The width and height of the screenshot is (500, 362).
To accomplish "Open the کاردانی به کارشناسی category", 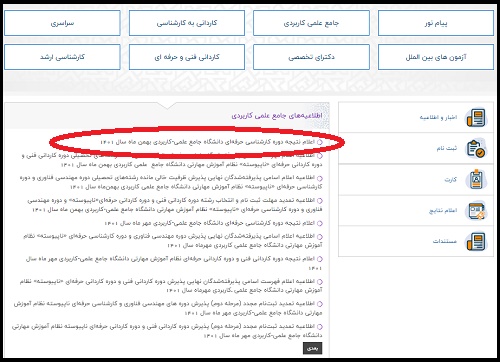I will tap(187, 23).
